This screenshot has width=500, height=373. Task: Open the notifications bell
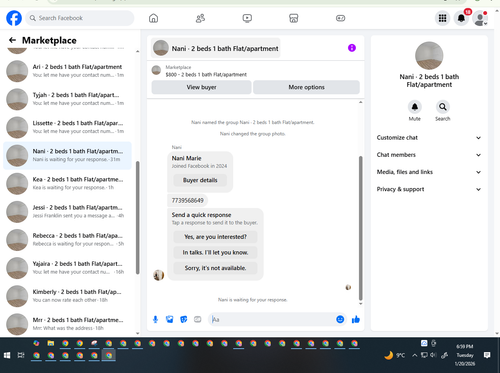(461, 18)
